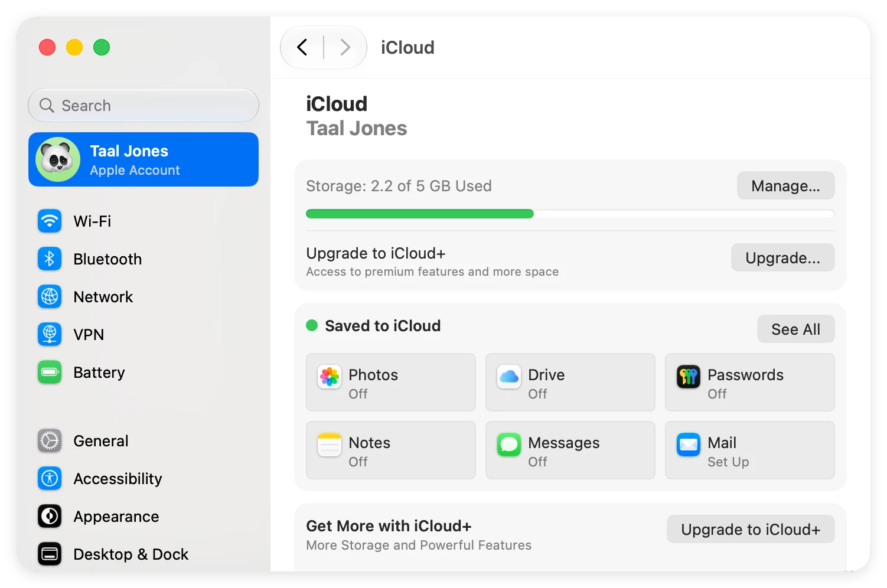Screen dimensions: 887x588
Task: Open the Drive Off tile
Action: (570, 383)
